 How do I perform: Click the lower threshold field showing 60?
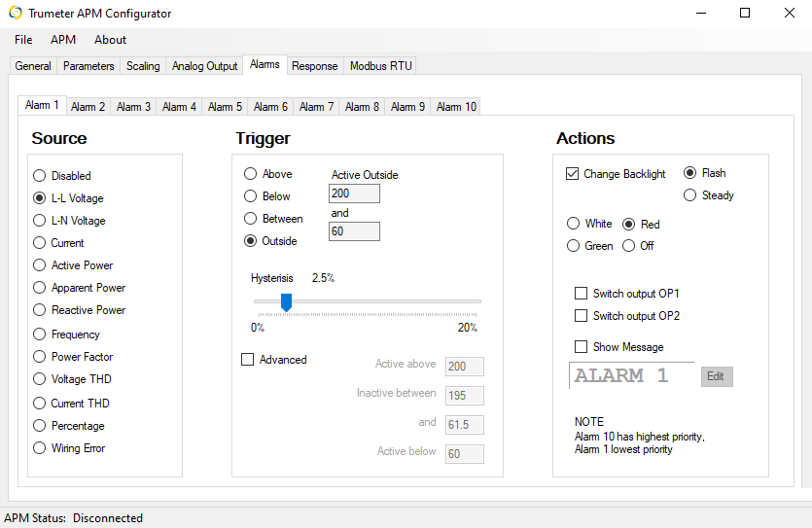pos(354,231)
